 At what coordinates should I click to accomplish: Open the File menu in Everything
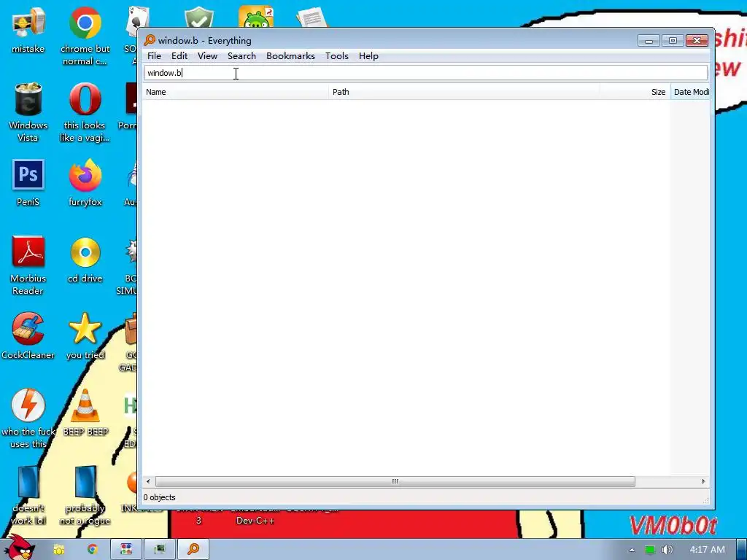point(154,55)
